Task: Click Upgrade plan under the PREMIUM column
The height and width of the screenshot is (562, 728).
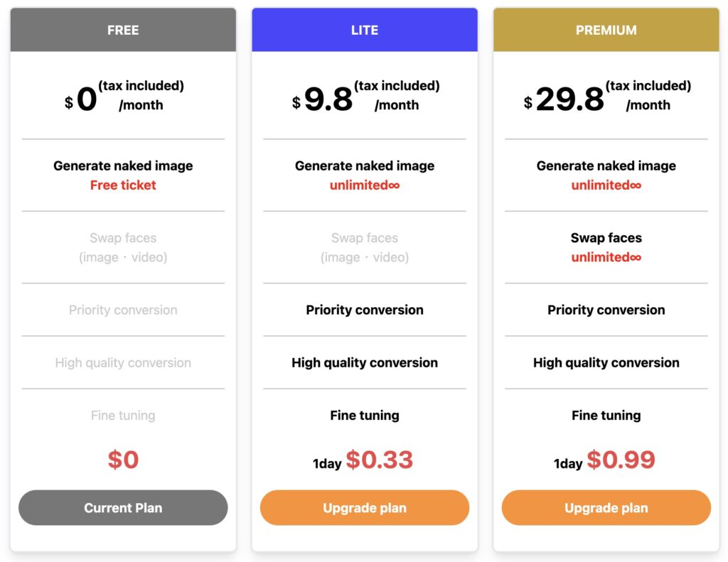Action: (605, 508)
